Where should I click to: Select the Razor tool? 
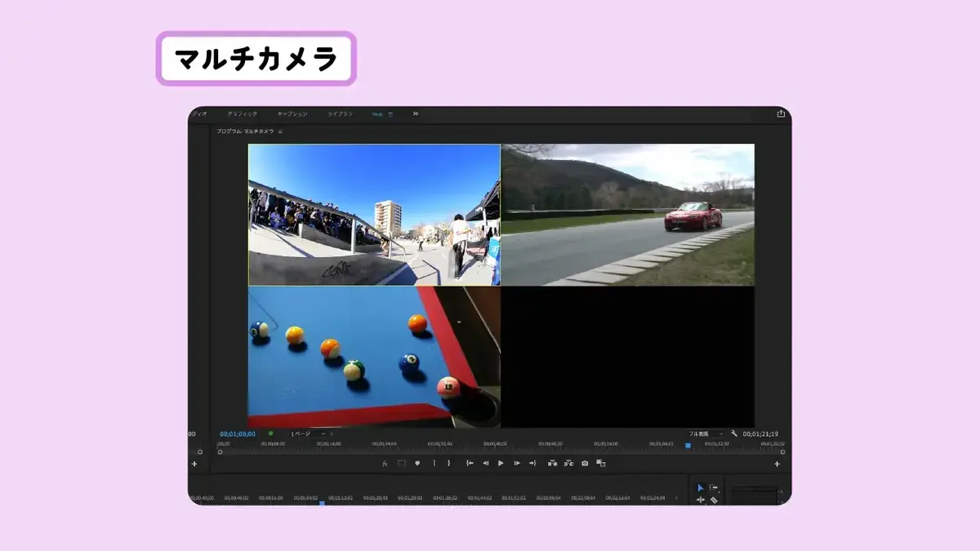coord(714,500)
